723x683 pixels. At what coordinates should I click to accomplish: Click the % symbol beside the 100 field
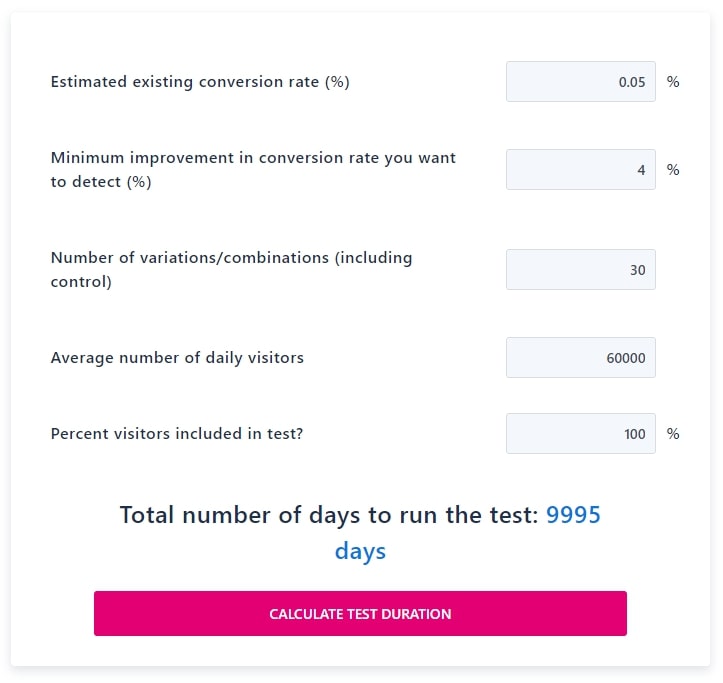[x=673, y=434]
